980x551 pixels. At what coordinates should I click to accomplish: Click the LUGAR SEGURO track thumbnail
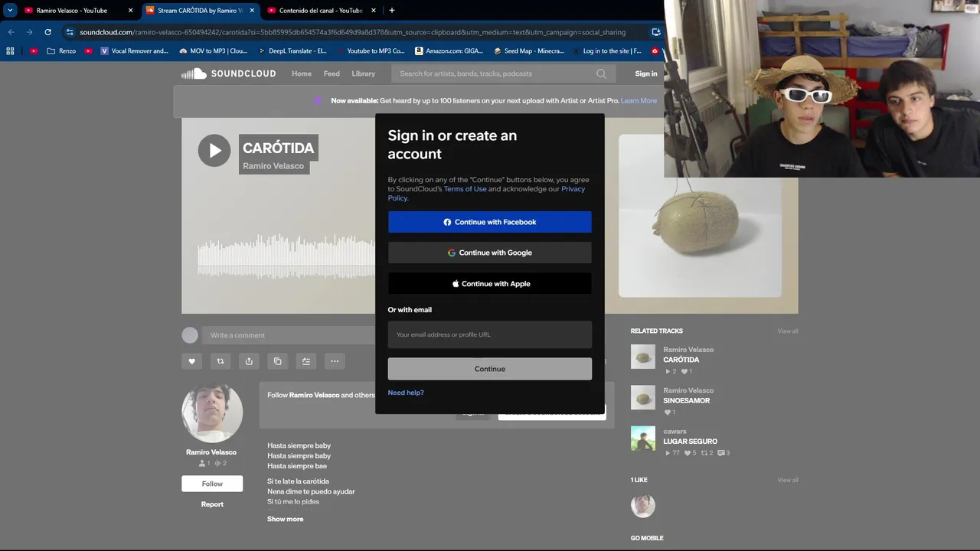pos(643,439)
